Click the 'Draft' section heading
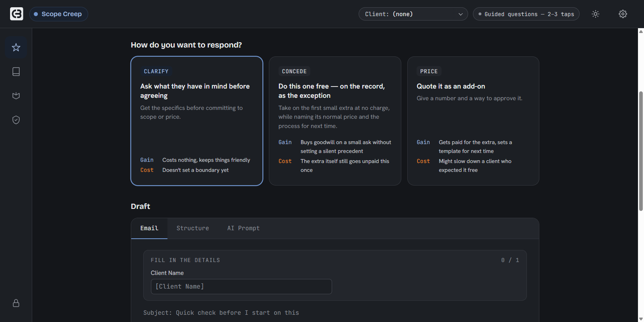This screenshot has height=322, width=644. coord(140,206)
